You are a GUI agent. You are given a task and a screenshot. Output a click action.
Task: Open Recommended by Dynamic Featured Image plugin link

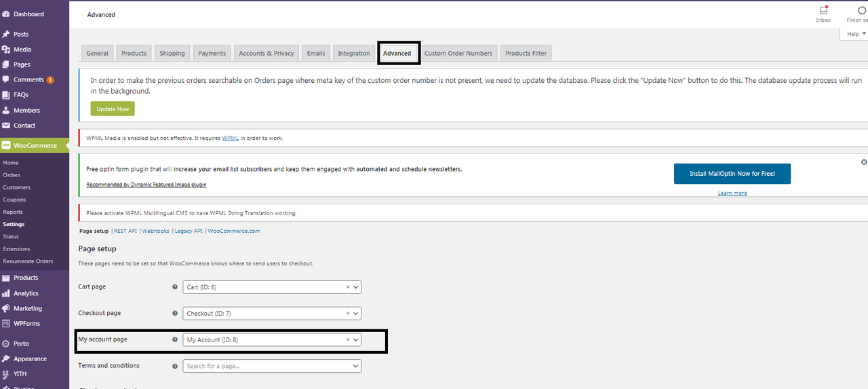point(146,185)
